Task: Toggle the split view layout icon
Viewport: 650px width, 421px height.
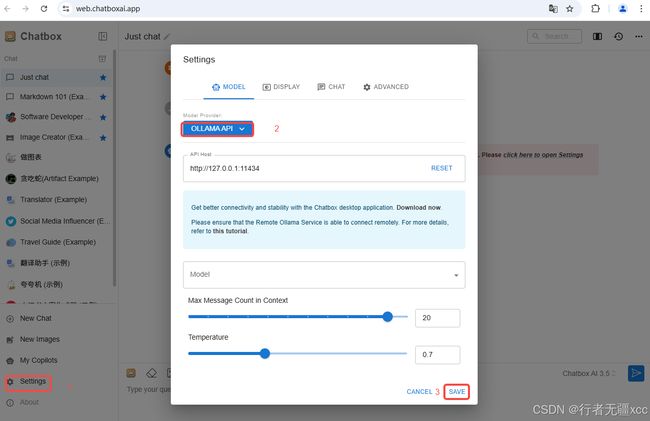Action: [x=597, y=36]
